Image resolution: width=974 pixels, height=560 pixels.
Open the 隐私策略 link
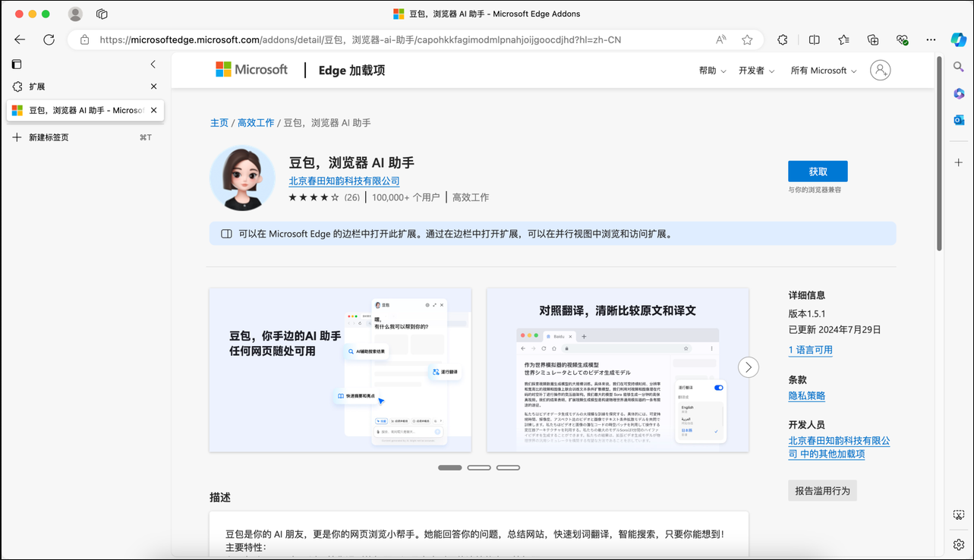tap(806, 395)
